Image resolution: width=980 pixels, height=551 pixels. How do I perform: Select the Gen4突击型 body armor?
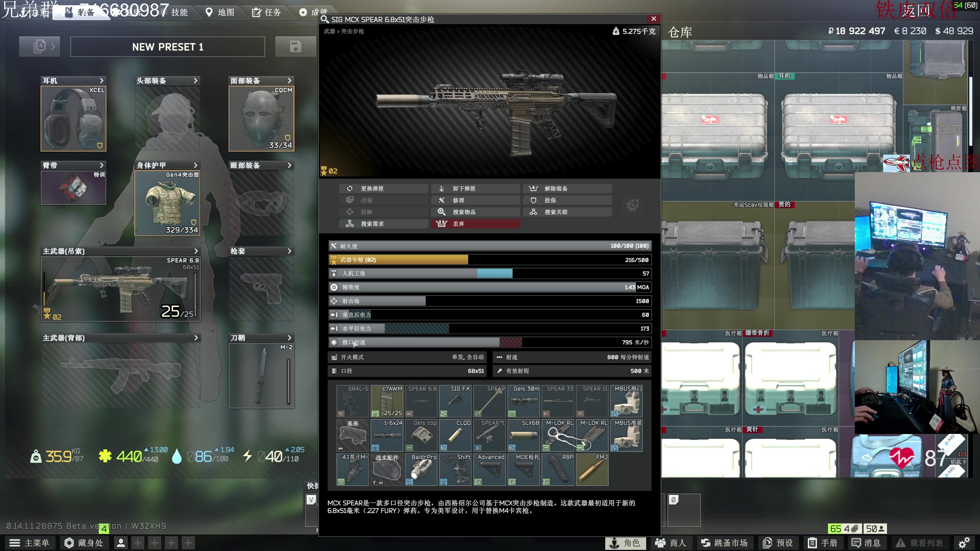[167, 203]
